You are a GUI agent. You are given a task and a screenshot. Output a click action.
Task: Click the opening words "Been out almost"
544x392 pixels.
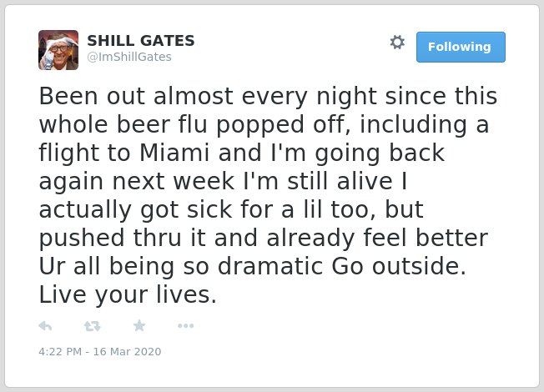136,96
